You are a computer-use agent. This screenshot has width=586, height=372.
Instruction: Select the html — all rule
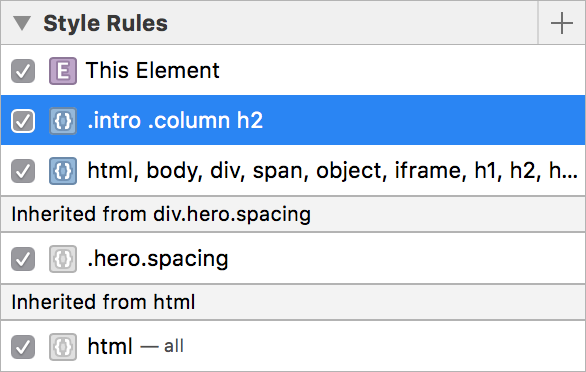[x=293, y=346]
